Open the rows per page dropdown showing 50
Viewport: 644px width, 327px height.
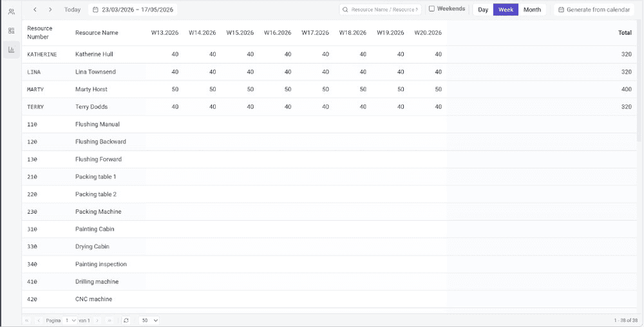tap(149, 320)
